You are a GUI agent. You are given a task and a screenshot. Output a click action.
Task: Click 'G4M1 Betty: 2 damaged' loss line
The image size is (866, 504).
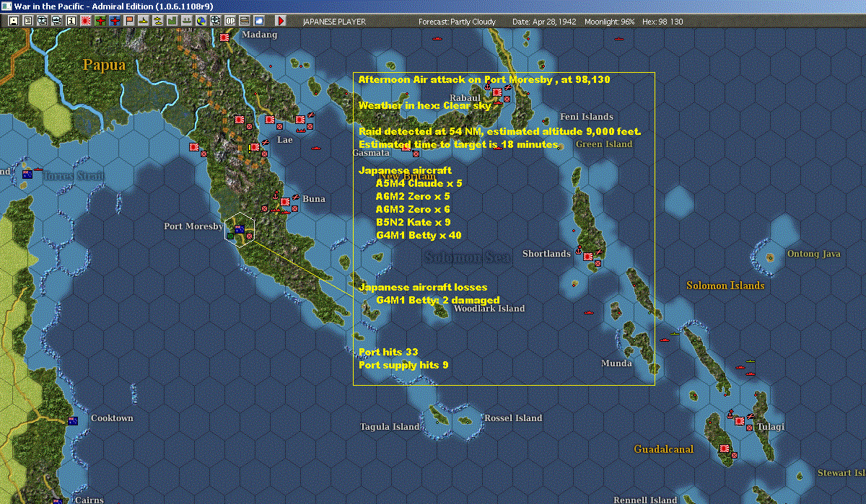[437, 300]
